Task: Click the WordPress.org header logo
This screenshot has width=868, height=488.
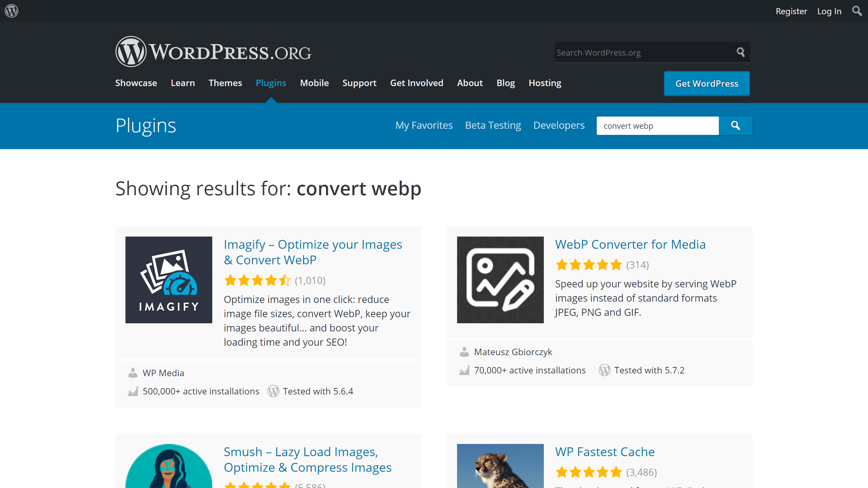Action: 213,52
